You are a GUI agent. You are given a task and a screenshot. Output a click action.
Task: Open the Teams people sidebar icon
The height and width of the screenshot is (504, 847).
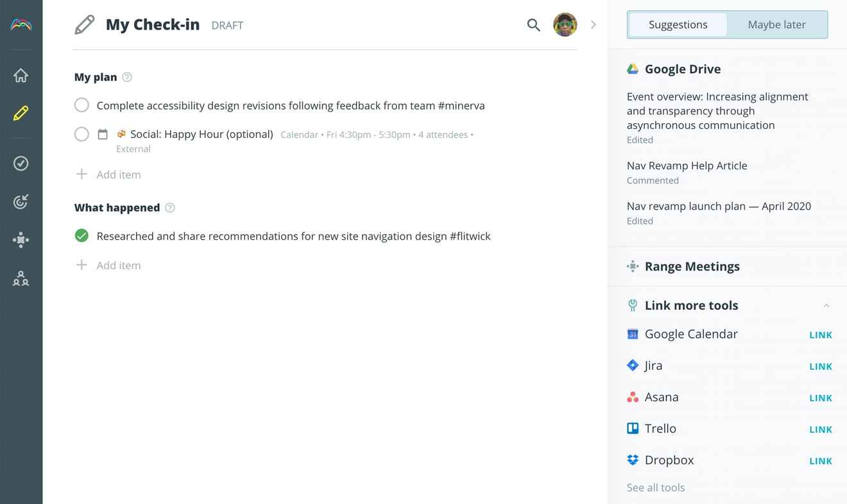(x=21, y=278)
